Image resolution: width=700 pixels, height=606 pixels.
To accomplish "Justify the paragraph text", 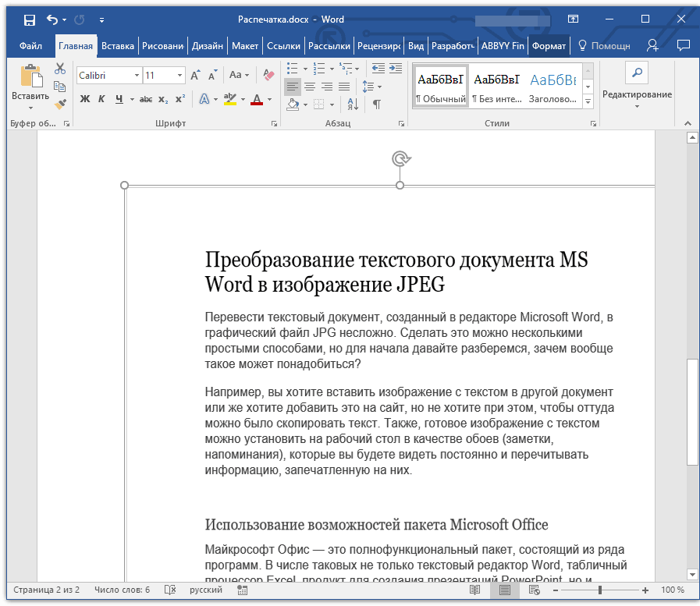I will pos(344,87).
